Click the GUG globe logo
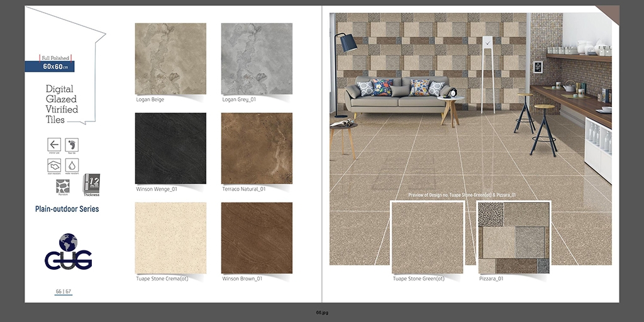The height and width of the screenshot is (322, 644). click(68, 252)
